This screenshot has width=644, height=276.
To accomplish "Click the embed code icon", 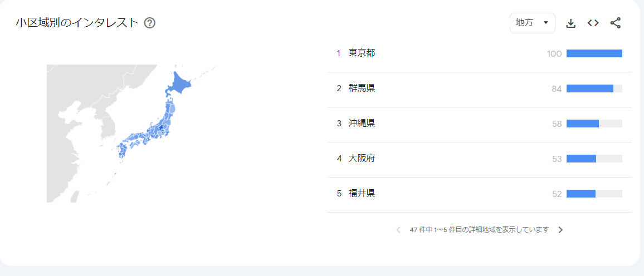I will click(593, 23).
